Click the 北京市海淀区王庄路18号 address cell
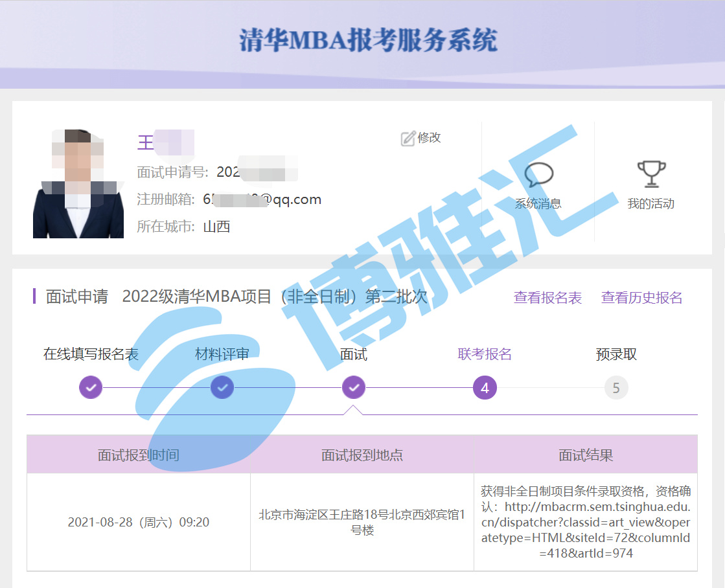Image resolution: width=725 pixels, height=588 pixels. pos(362,523)
